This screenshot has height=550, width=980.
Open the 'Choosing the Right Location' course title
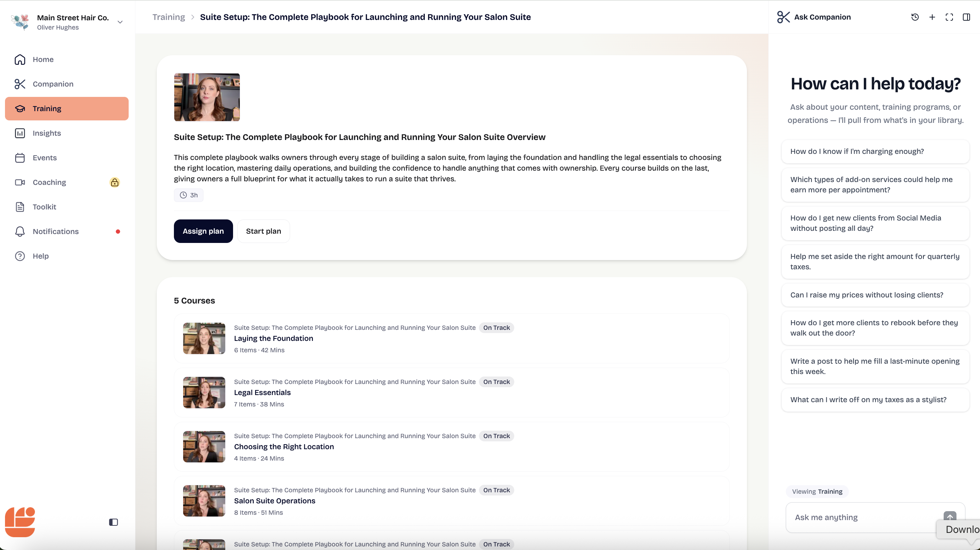(x=284, y=447)
